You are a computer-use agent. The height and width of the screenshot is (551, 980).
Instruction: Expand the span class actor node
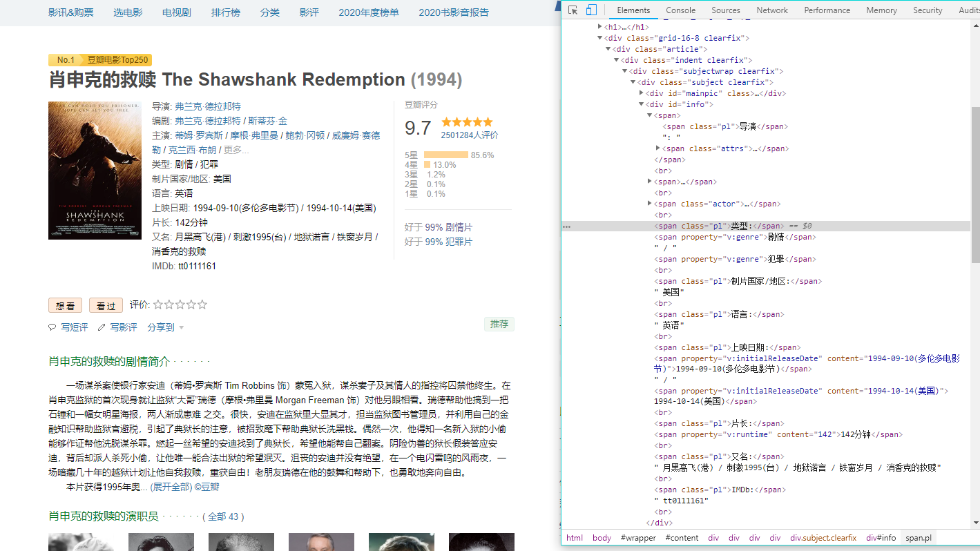[x=650, y=204]
